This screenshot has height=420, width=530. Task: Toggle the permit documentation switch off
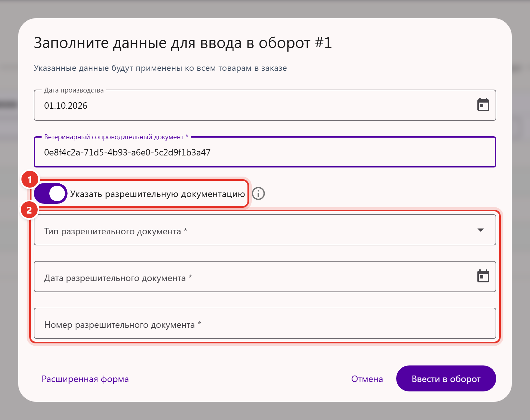click(51, 194)
